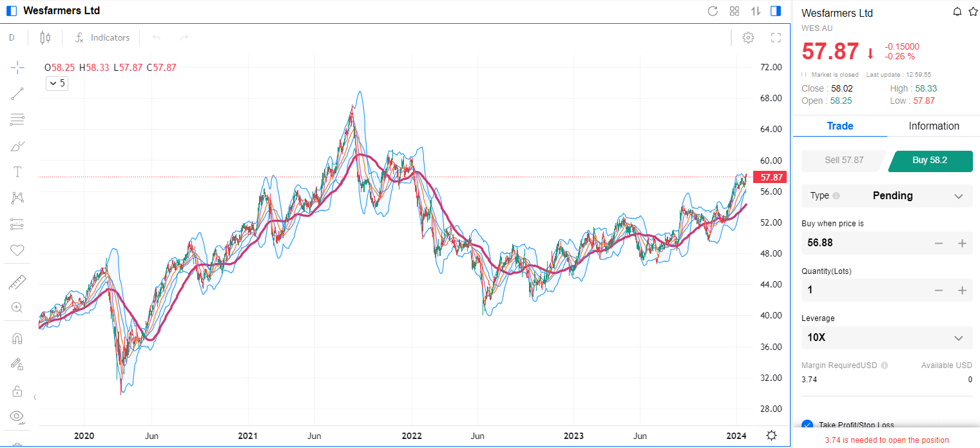Enter fullscreen chart mode
This screenshot has height=448, width=980.
pyautogui.click(x=776, y=38)
